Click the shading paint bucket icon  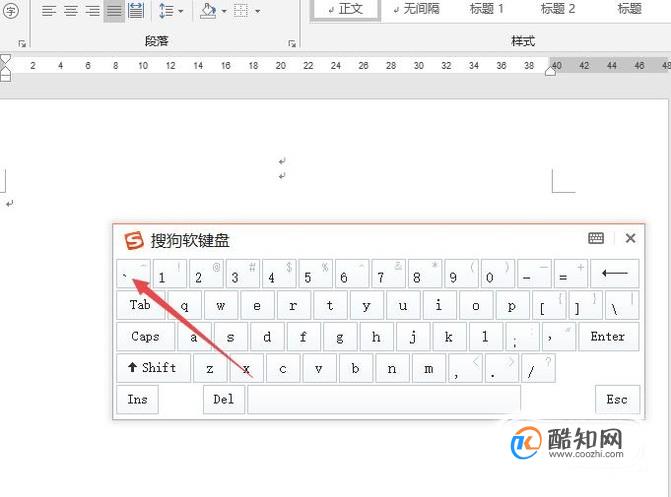click(208, 11)
